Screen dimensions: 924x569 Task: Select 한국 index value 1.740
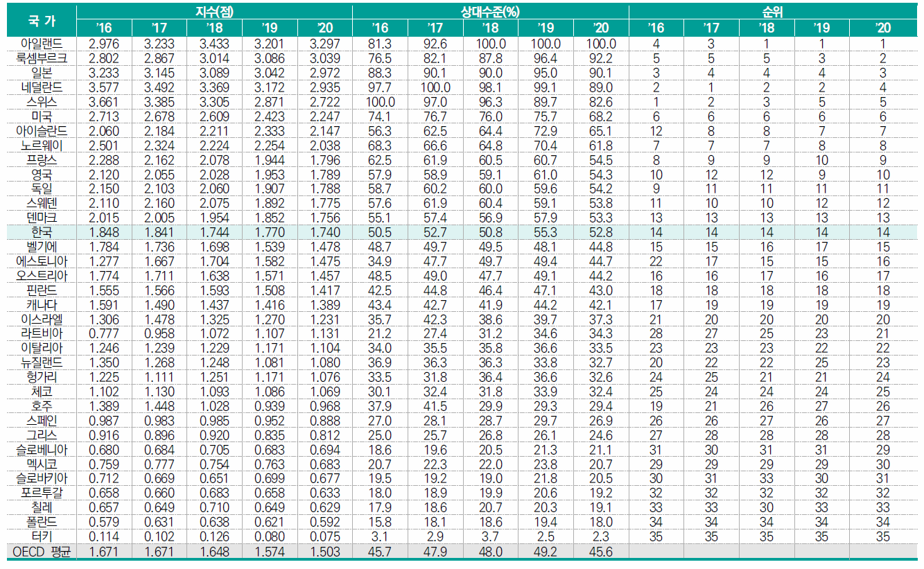pos(325,231)
